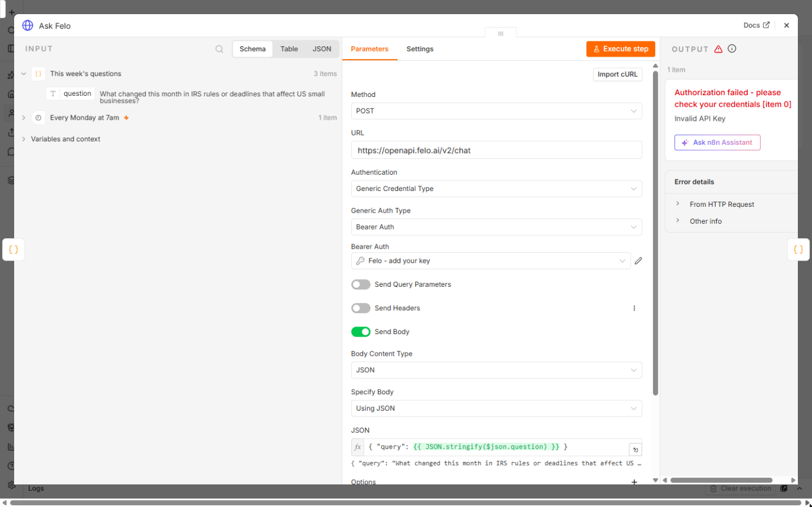Change the Body Content Type dropdown
The width and height of the screenshot is (812, 507).
coord(496,370)
